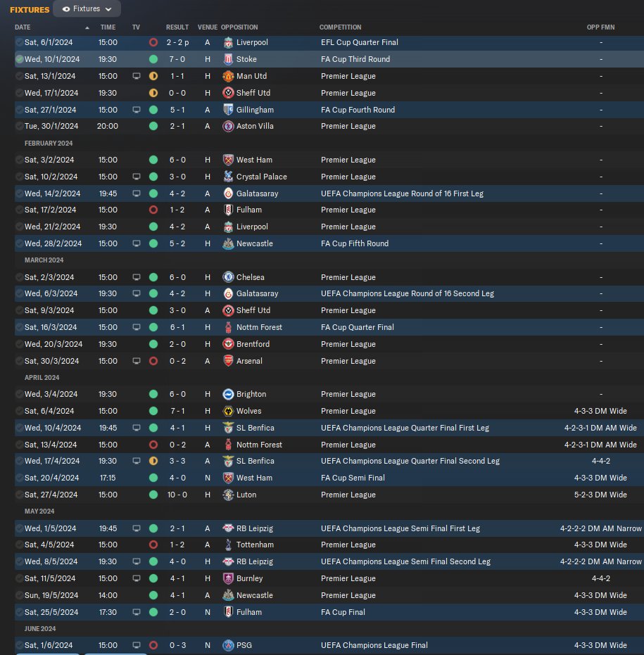Click West Ham badge on 3/2/2024 row
Image resolution: width=644 pixels, height=655 pixels.
[x=228, y=160]
